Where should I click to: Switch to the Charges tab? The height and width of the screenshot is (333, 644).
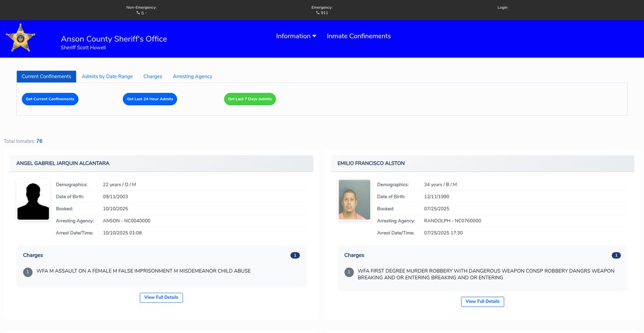point(153,76)
